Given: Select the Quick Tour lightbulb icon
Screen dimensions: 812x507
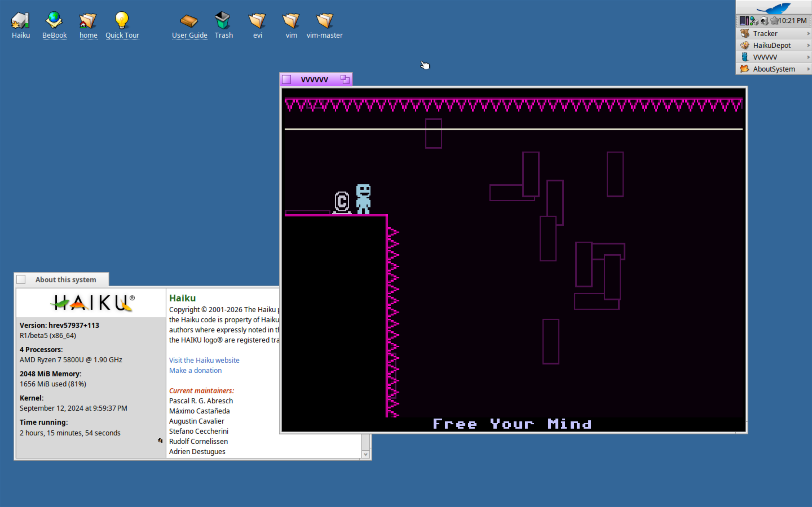Looking at the screenshot, I should pos(122,21).
